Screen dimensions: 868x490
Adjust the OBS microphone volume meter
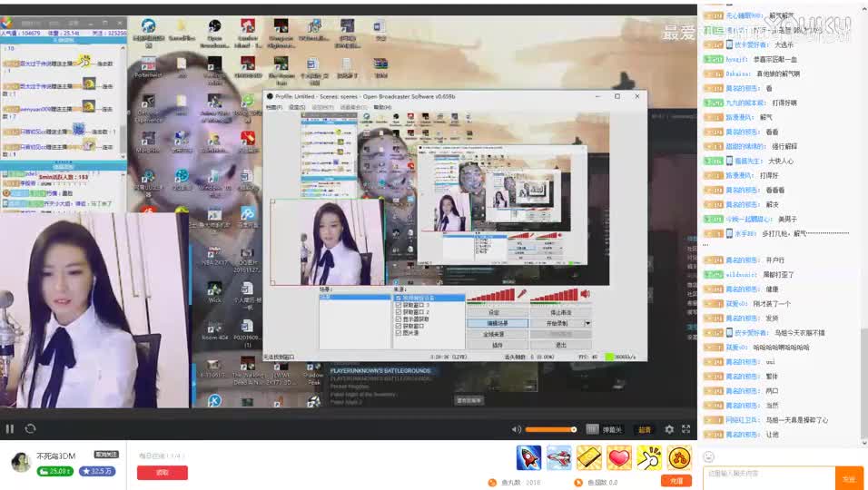pos(491,296)
